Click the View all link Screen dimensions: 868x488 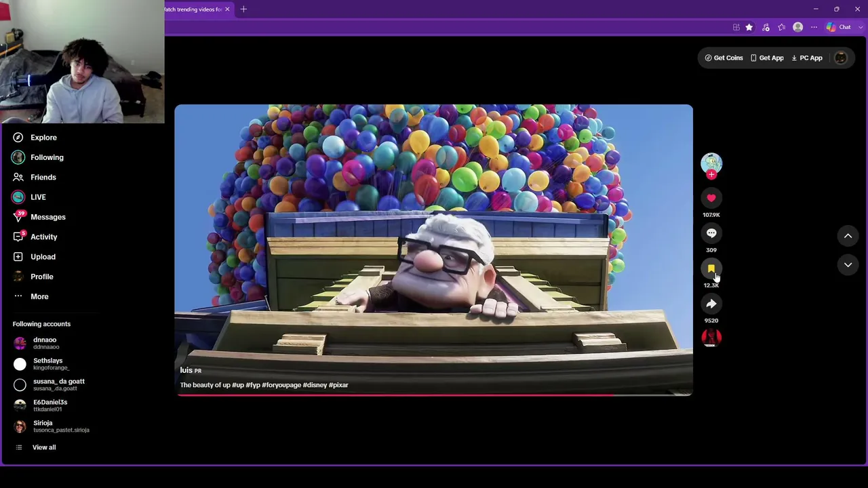coord(44,447)
